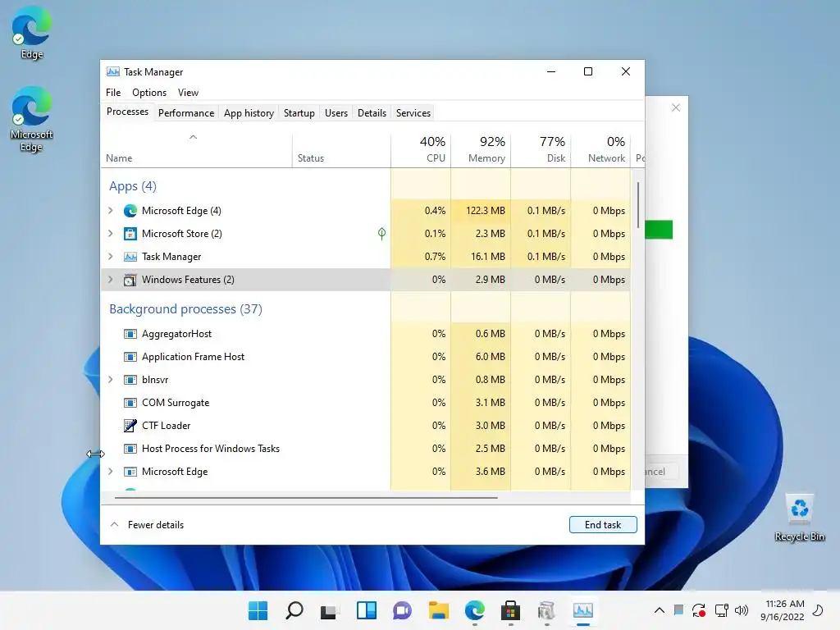
Task: Expand the Task Manager process row
Action: pyautogui.click(x=111, y=257)
